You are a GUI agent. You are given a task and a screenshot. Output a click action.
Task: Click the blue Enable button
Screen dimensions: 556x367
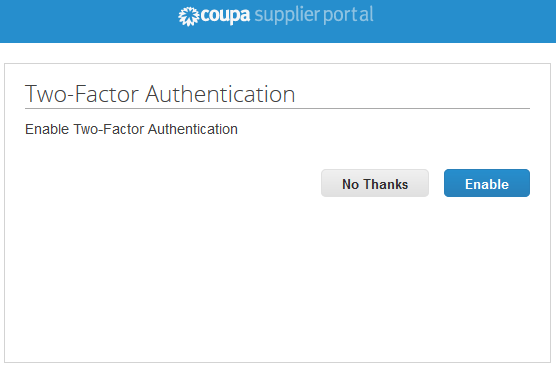487,183
